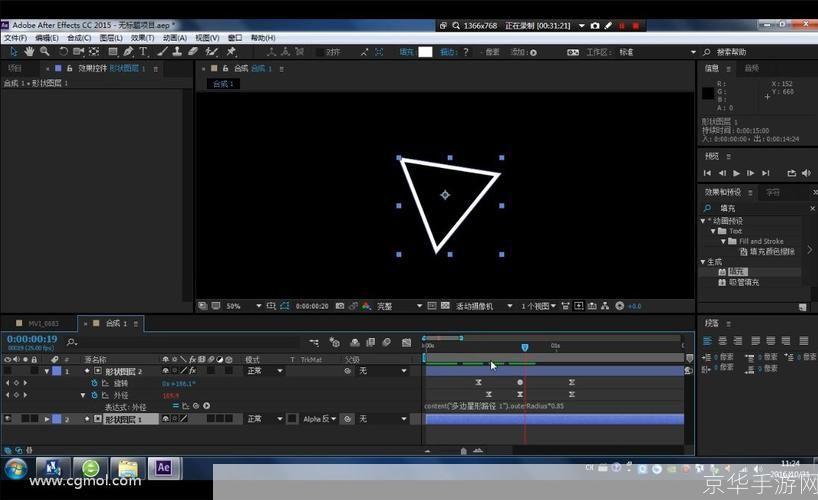The image size is (818, 500).
Task: Select the Hand tool in toolbar
Action: [x=29, y=51]
